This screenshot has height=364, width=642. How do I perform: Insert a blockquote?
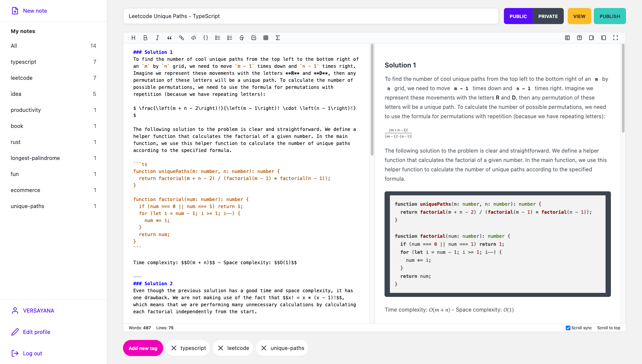169,38
